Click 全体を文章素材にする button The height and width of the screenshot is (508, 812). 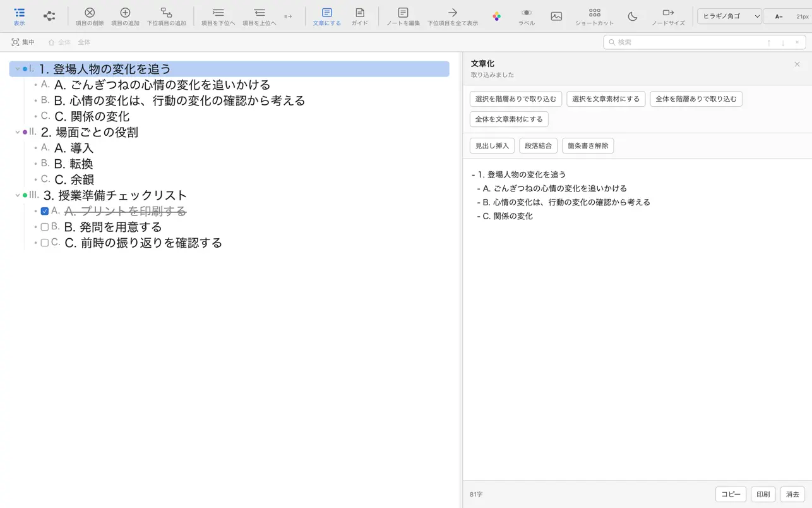point(509,119)
